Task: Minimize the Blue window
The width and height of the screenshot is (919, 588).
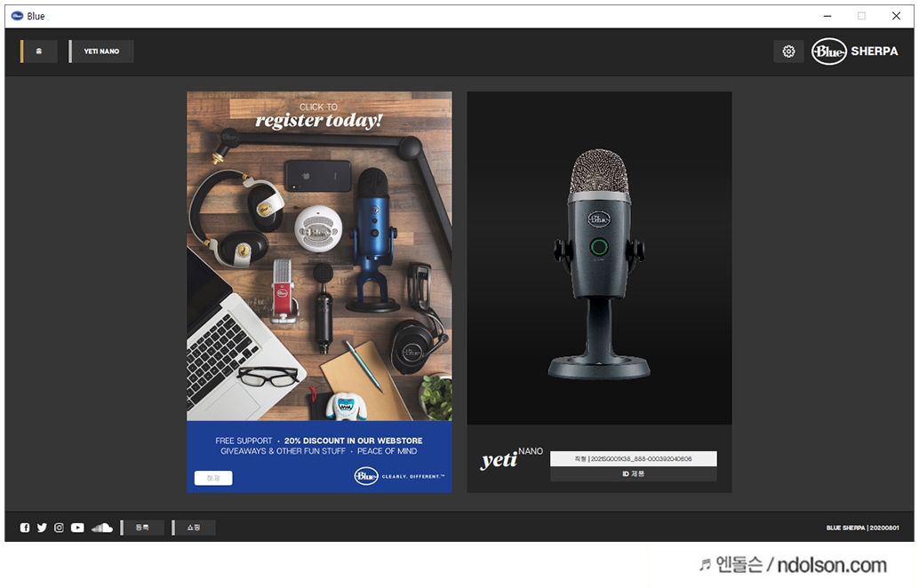Action: tap(827, 16)
